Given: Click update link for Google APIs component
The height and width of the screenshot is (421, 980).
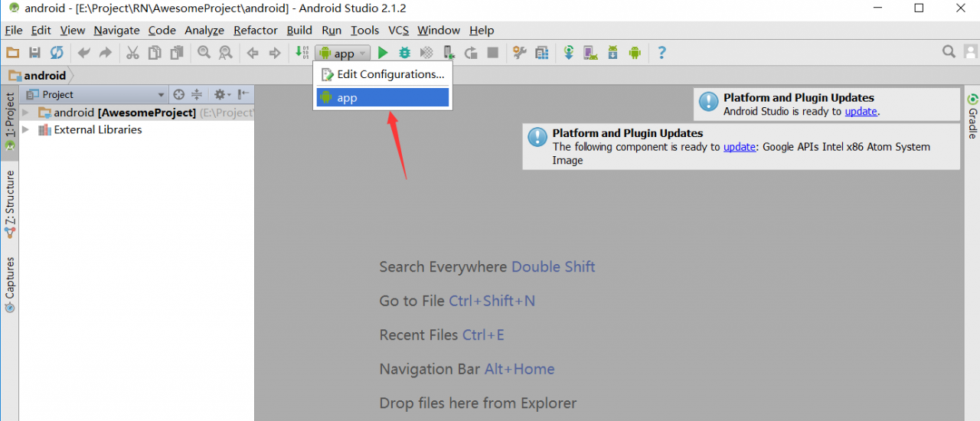Looking at the screenshot, I should (740, 146).
